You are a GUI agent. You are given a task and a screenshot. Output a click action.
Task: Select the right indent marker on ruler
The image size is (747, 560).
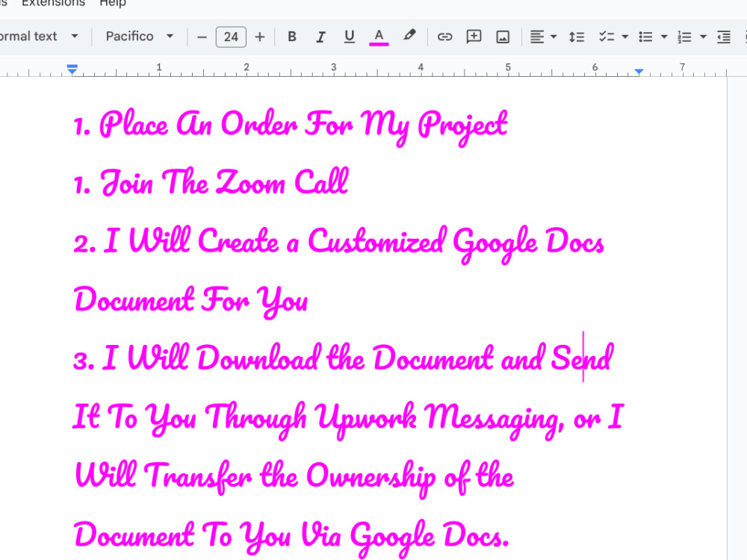coord(639,72)
